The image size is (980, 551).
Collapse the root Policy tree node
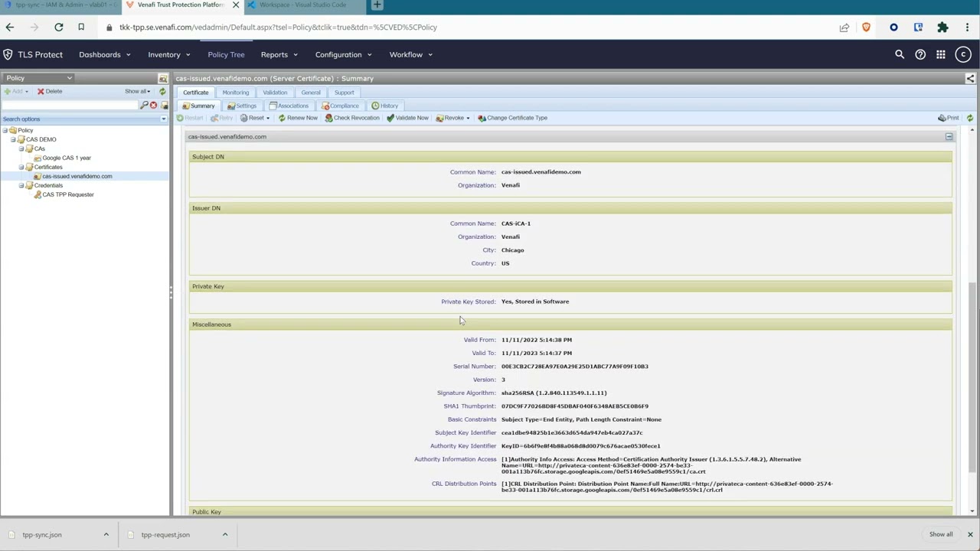[x=5, y=130]
